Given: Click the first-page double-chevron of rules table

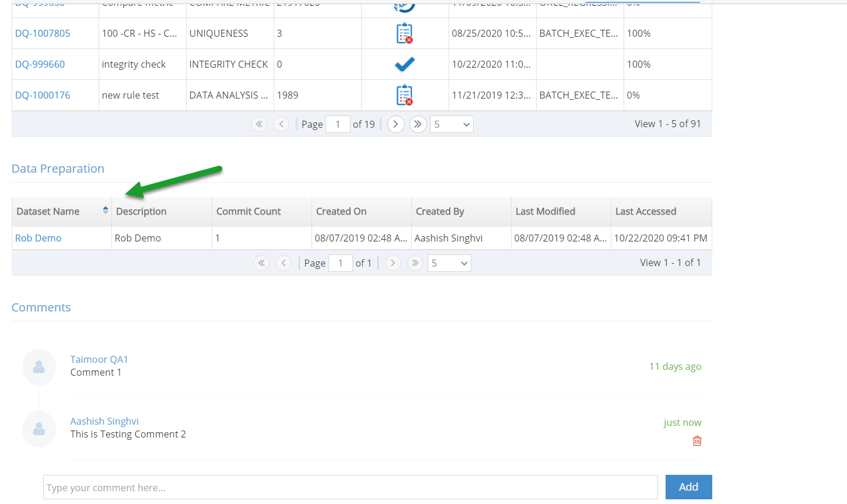Looking at the screenshot, I should coord(259,124).
